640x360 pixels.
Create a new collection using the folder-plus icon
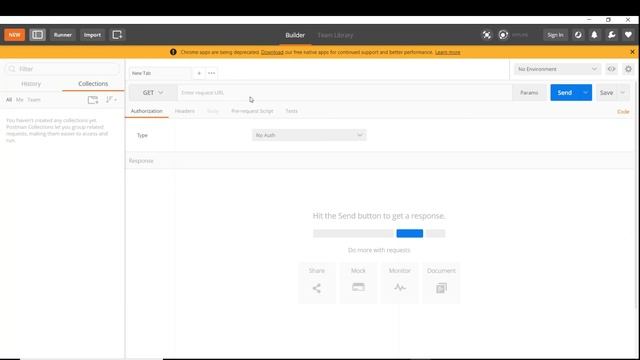tap(93, 100)
